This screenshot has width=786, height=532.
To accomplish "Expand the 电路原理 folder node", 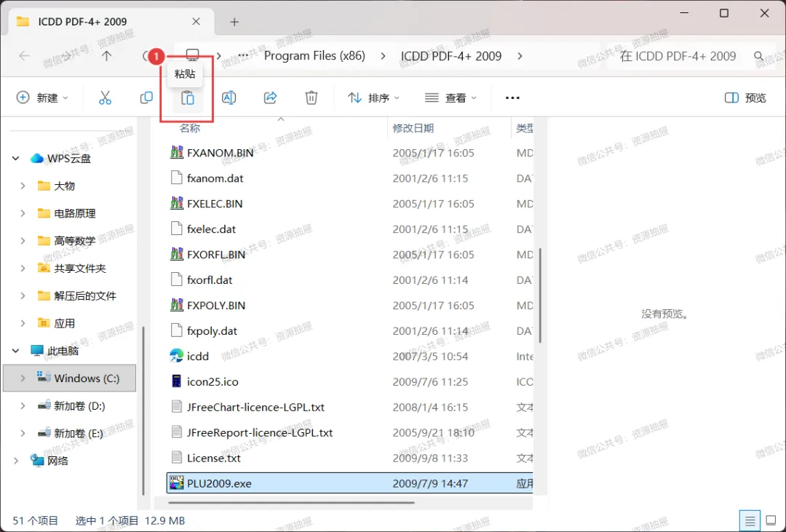I will point(23,214).
